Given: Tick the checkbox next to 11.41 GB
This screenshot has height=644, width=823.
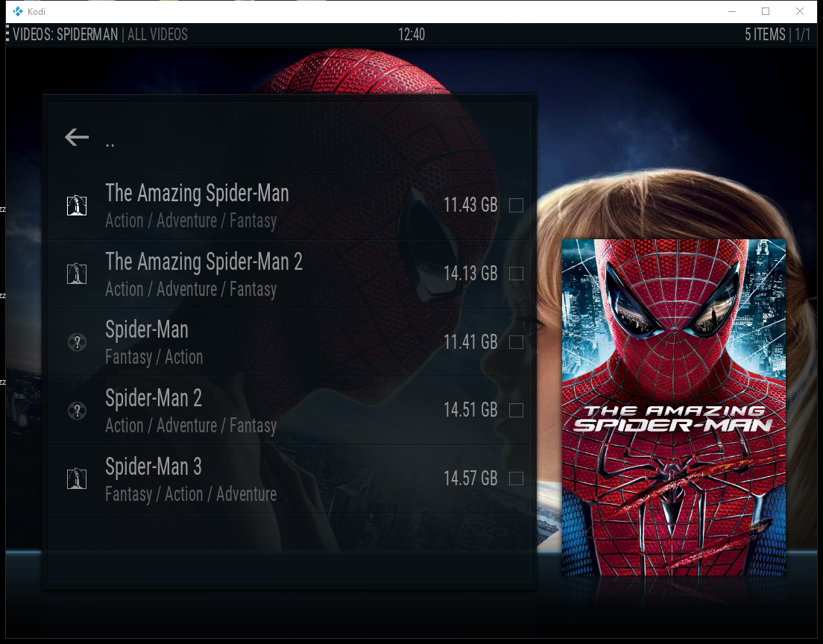Looking at the screenshot, I should (x=517, y=342).
